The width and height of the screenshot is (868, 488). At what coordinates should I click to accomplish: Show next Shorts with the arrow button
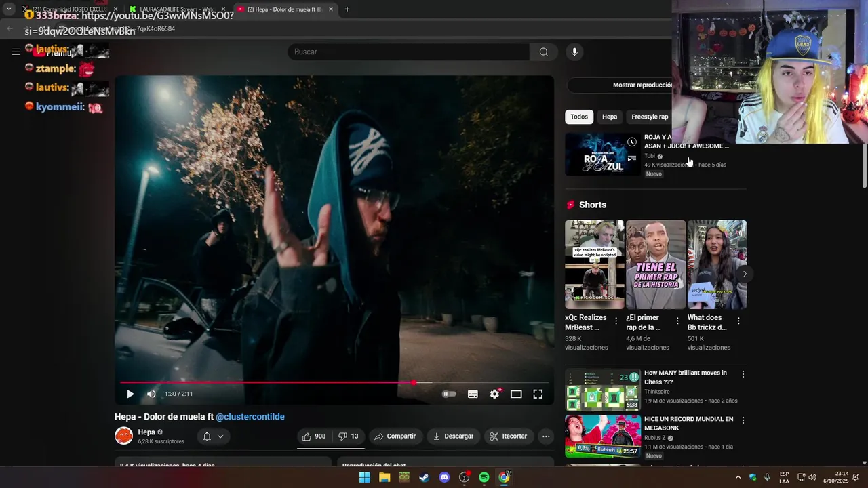tap(745, 274)
